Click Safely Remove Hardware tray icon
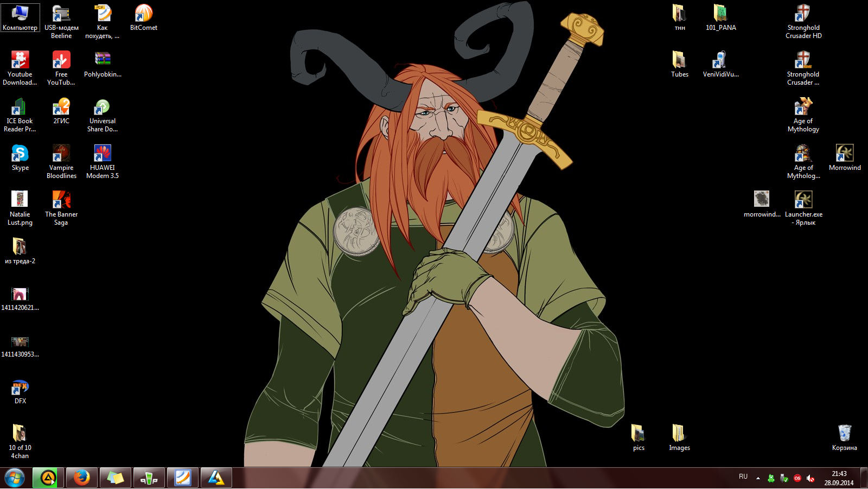Viewport: 868px width, 489px height. [784, 478]
